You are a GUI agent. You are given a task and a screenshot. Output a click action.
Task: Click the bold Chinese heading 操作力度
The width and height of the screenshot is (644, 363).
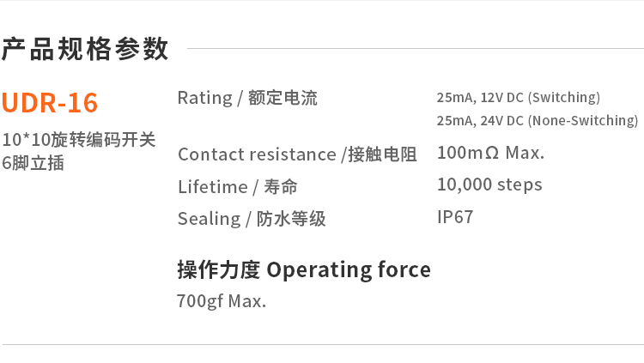click(218, 269)
